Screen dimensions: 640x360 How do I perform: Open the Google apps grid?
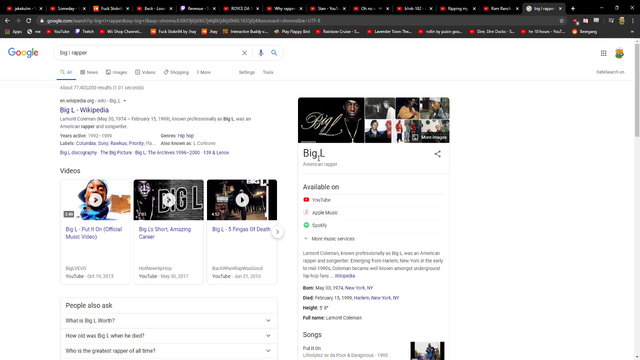603,53
